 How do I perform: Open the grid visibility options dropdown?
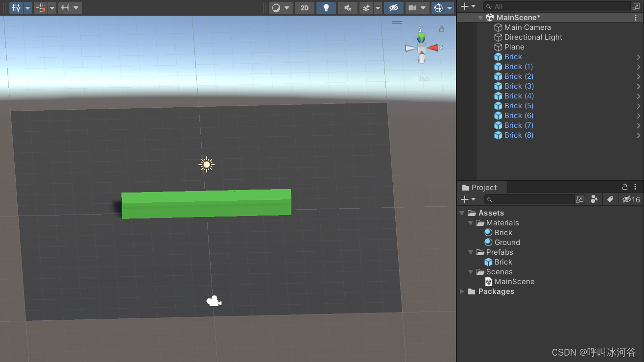coord(27,8)
